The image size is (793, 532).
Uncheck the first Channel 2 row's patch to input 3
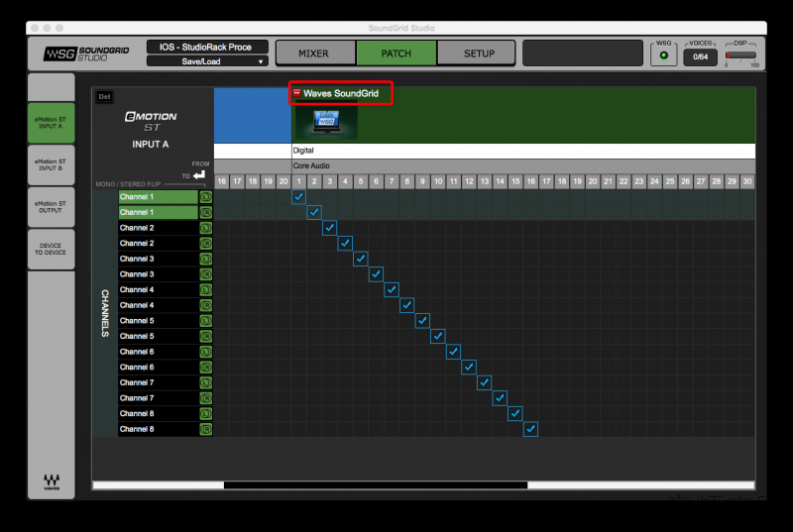click(330, 228)
